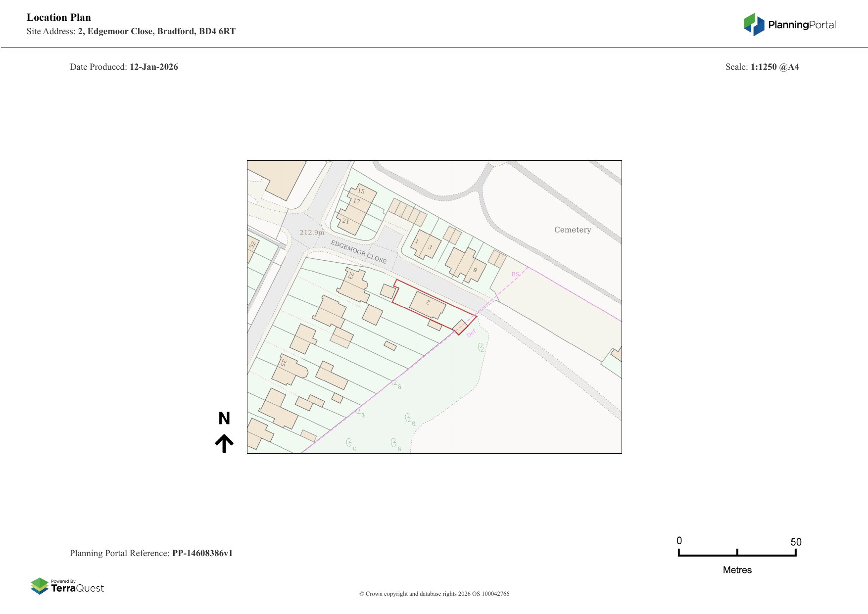This screenshot has width=868, height=614.
Task: Click the green tree symbol near Def label
Action: pyautogui.click(x=481, y=347)
